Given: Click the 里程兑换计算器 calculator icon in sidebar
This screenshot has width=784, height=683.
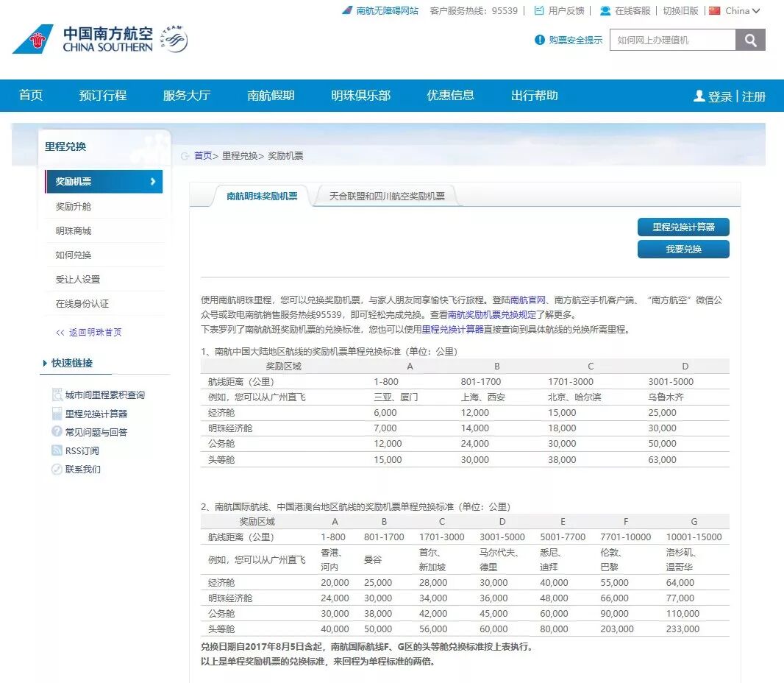Looking at the screenshot, I should [57, 414].
